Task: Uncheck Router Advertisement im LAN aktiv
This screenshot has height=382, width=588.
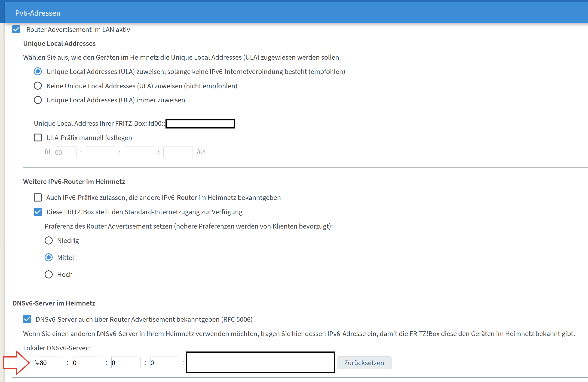Action: tap(16, 29)
